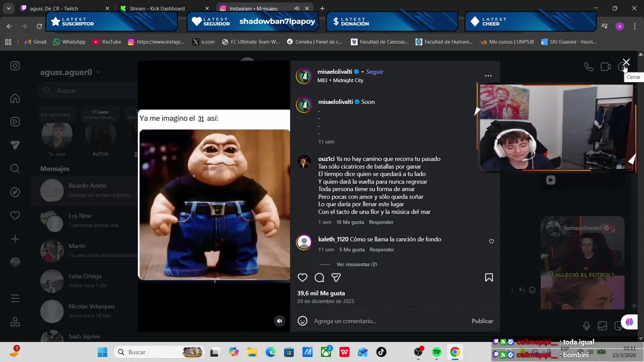Open Search magnifier in Instagram sidebar
644x362 pixels.
pyautogui.click(x=15, y=169)
